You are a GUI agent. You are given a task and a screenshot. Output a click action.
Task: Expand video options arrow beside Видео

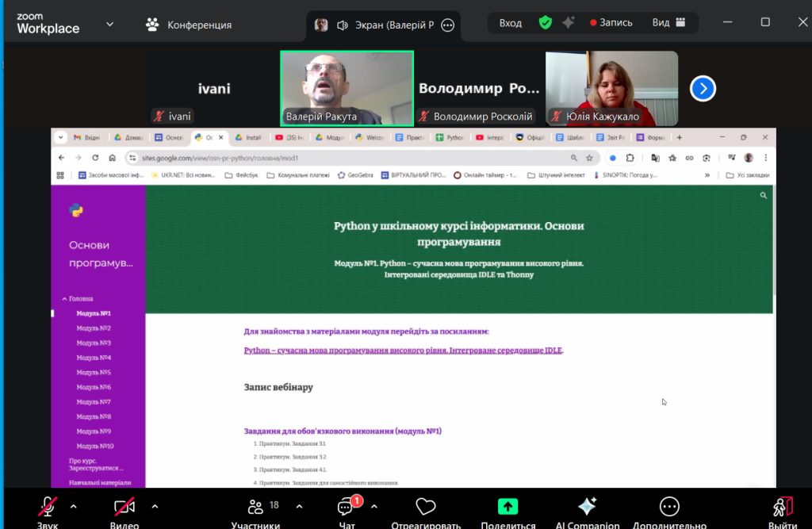155,506
